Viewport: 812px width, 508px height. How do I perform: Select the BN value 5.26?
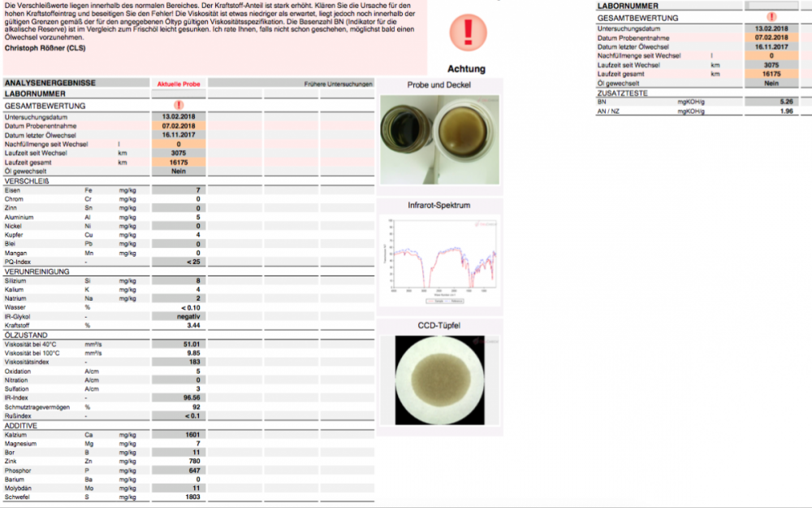[x=784, y=102]
